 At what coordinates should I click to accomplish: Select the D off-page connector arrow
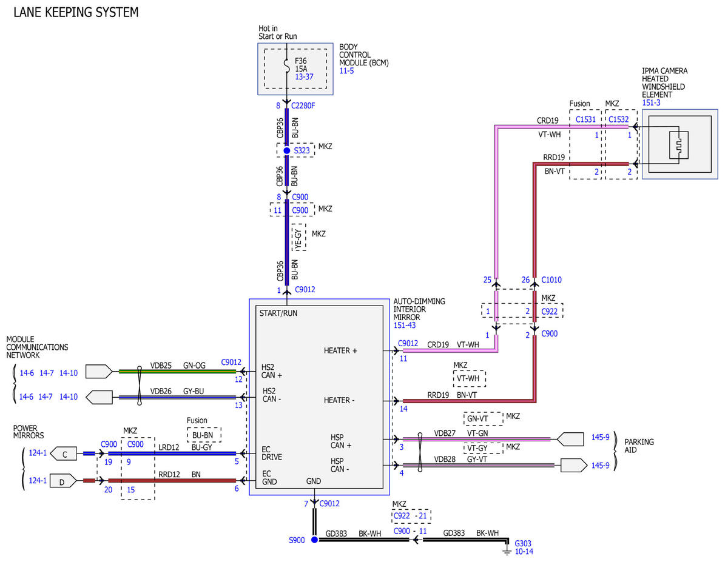(x=62, y=481)
